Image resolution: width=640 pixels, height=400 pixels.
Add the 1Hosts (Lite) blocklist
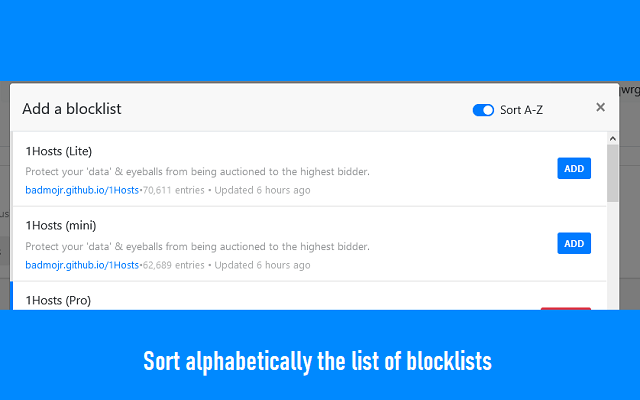coord(574,168)
